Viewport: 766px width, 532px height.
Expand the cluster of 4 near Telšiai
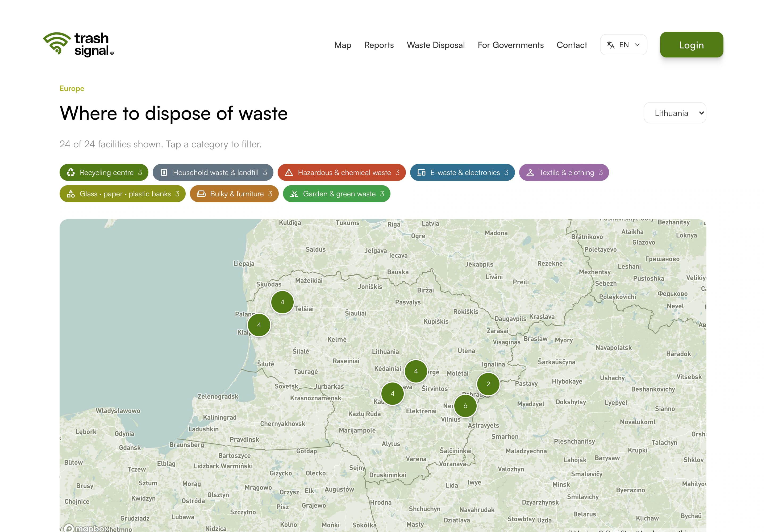click(282, 302)
